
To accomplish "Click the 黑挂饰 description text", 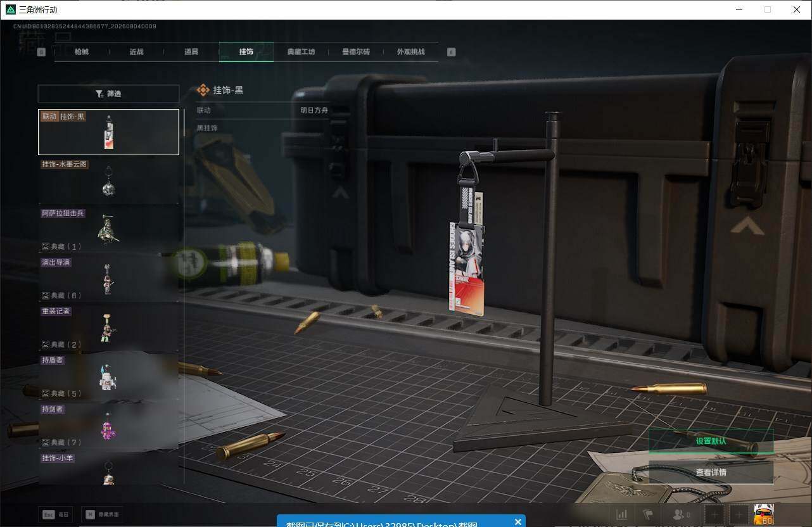I will point(207,128).
